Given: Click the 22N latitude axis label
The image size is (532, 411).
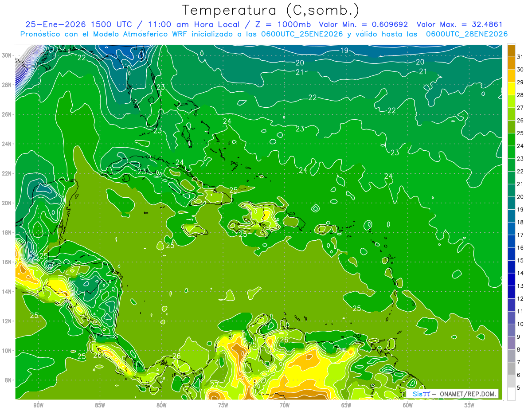Looking at the screenshot, I should pos(7,173).
